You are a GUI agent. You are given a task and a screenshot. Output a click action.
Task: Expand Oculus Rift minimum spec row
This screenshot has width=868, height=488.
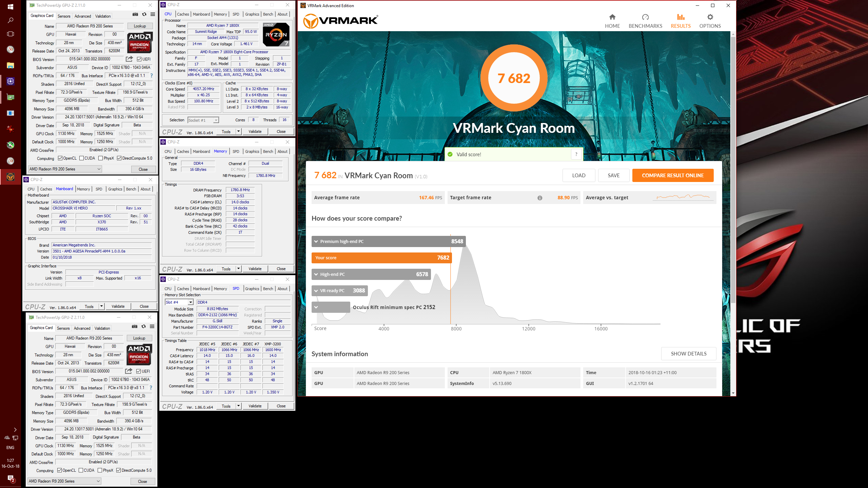click(x=316, y=307)
